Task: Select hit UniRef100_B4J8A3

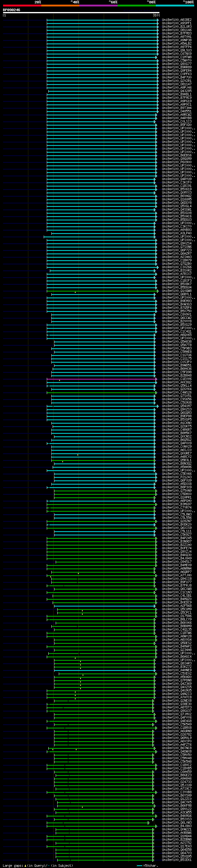Action: point(177,826)
